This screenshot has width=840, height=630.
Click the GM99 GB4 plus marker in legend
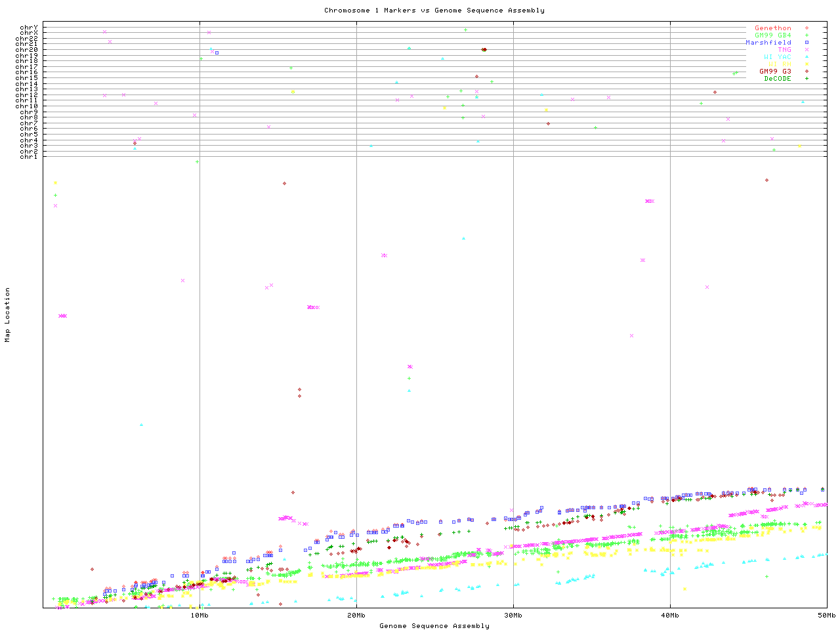coord(807,35)
